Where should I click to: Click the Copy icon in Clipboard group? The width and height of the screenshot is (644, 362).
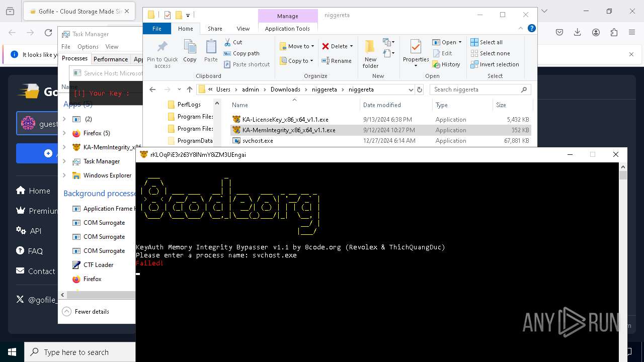[190, 46]
